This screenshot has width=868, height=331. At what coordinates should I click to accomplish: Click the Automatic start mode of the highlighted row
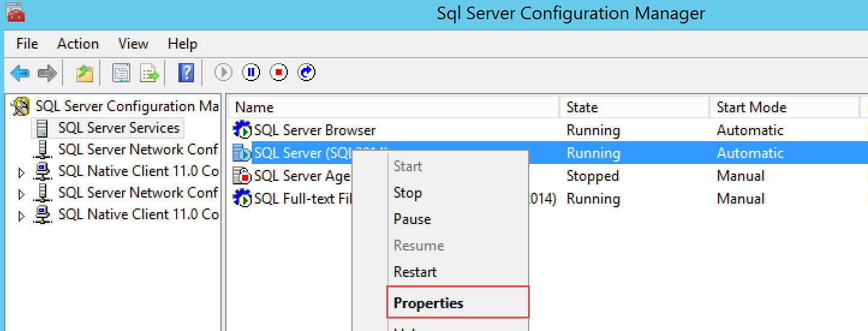[750, 153]
